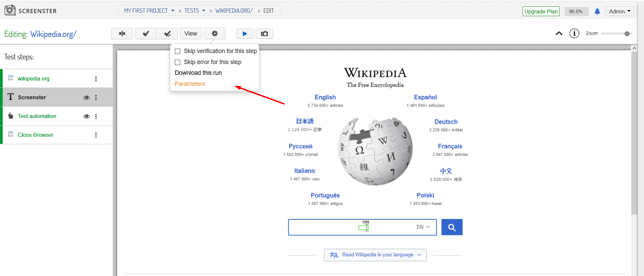The width and height of the screenshot is (644, 276).
Task: Open options menu for Screenster step
Action: click(96, 97)
